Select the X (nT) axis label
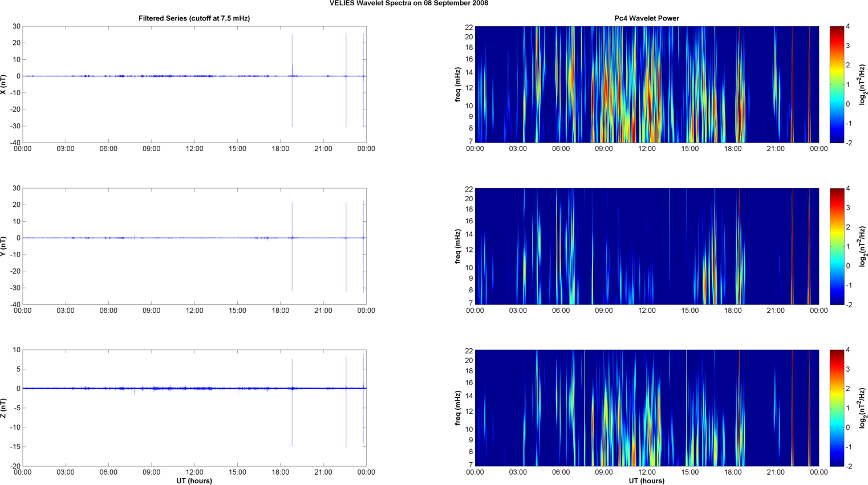 tap(3, 84)
